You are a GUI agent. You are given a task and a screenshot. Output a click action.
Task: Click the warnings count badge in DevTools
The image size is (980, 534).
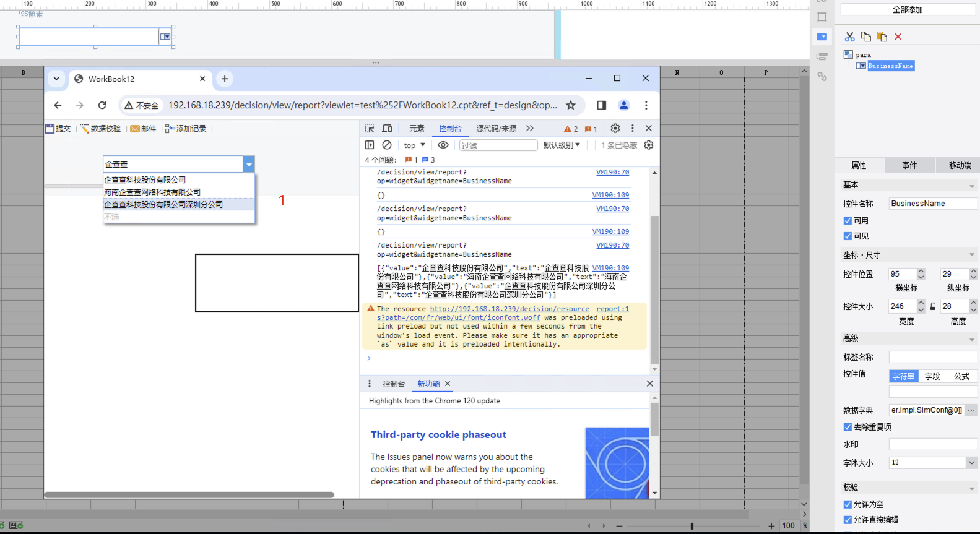coord(571,129)
